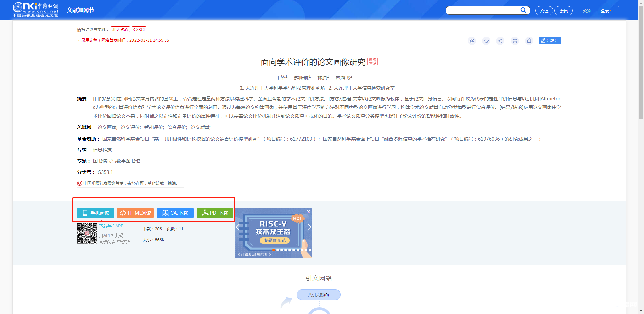Share the article via the share icon

pyautogui.click(x=500, y=41)
